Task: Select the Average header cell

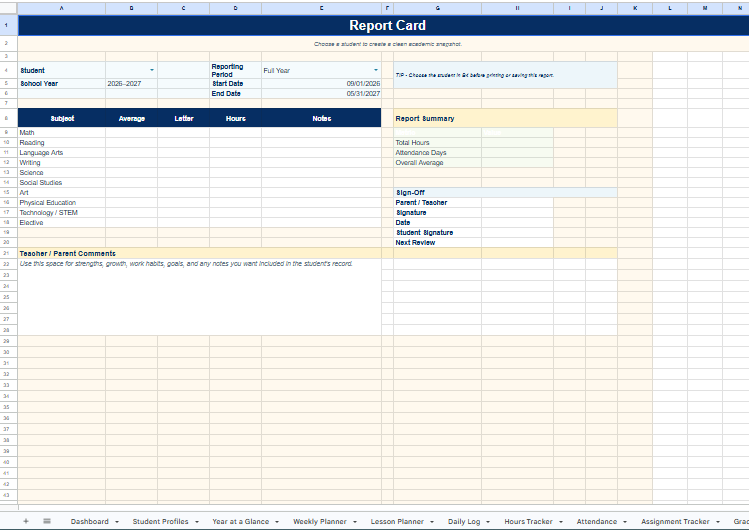Action: 131,118
